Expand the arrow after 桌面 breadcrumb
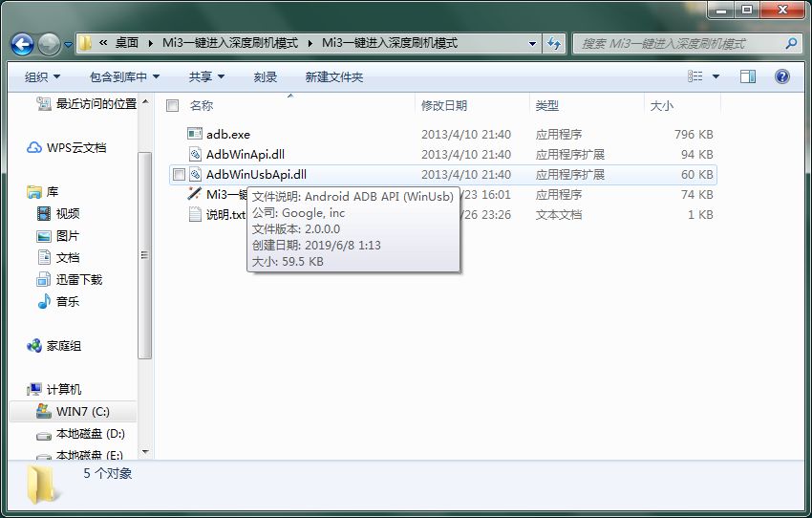The image size is (812, 518). pyautogui.click(x=150, y=44)
